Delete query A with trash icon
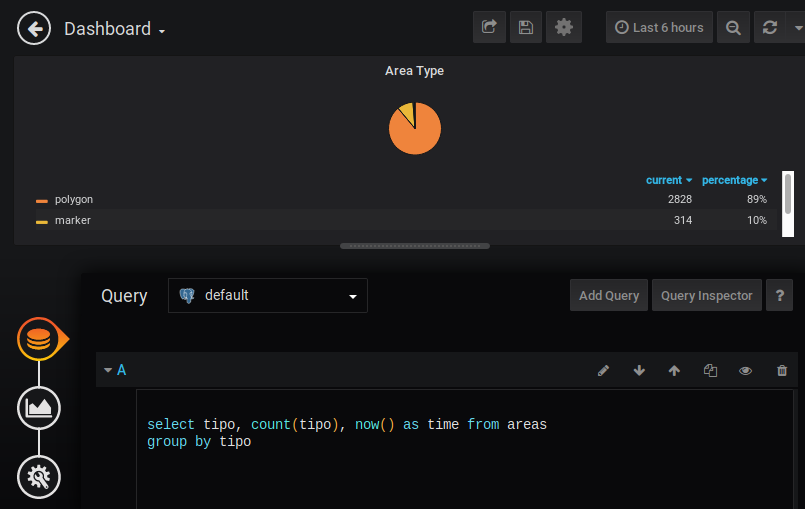 point(782,370)
